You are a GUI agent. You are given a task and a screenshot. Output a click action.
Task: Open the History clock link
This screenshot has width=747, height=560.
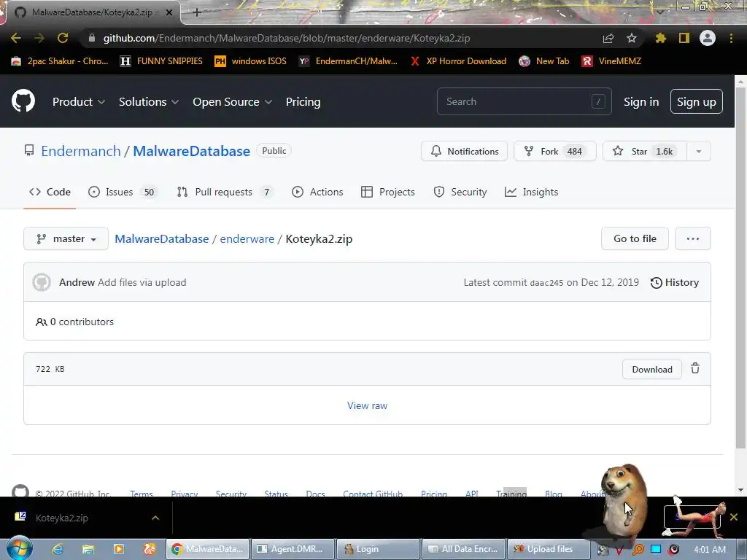point(675,282)
